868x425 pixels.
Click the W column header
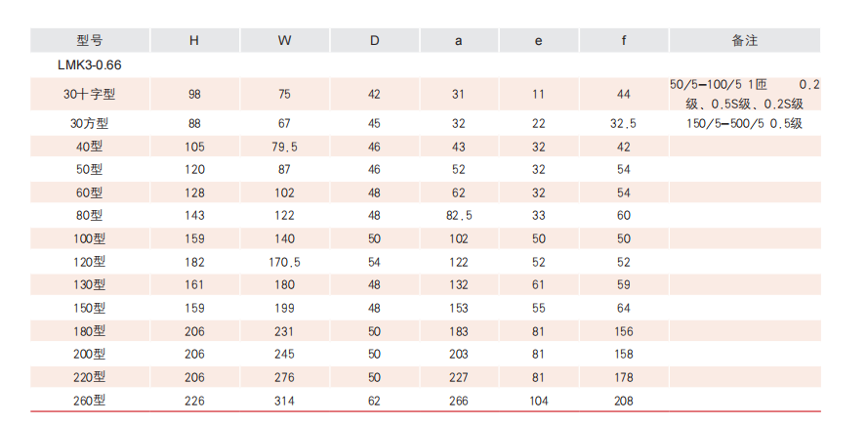tap(284, 41)
